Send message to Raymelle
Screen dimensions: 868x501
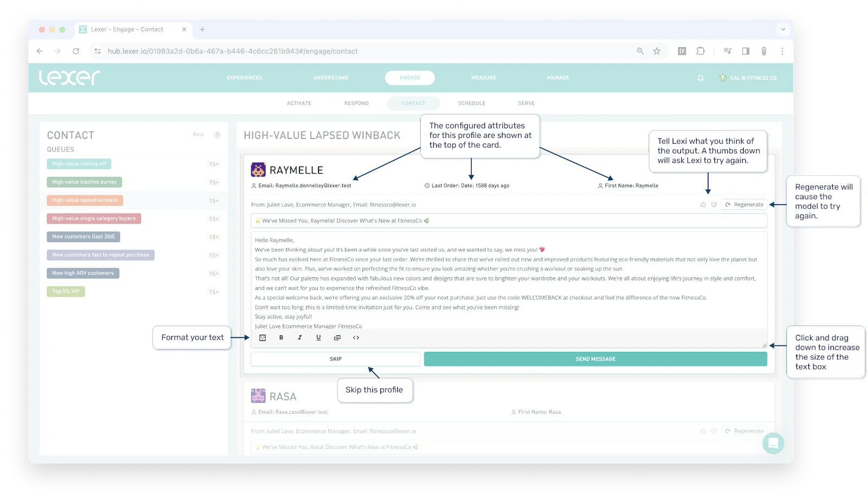(x=595, y=359)
